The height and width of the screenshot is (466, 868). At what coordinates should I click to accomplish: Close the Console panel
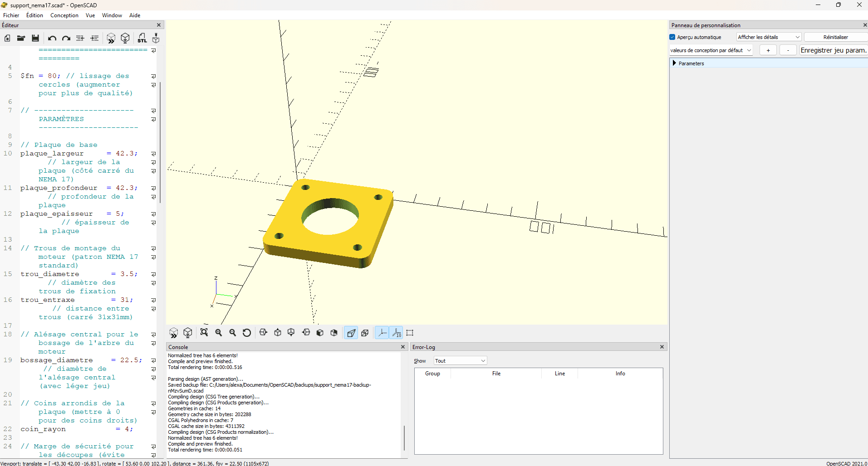coord(403,347)
